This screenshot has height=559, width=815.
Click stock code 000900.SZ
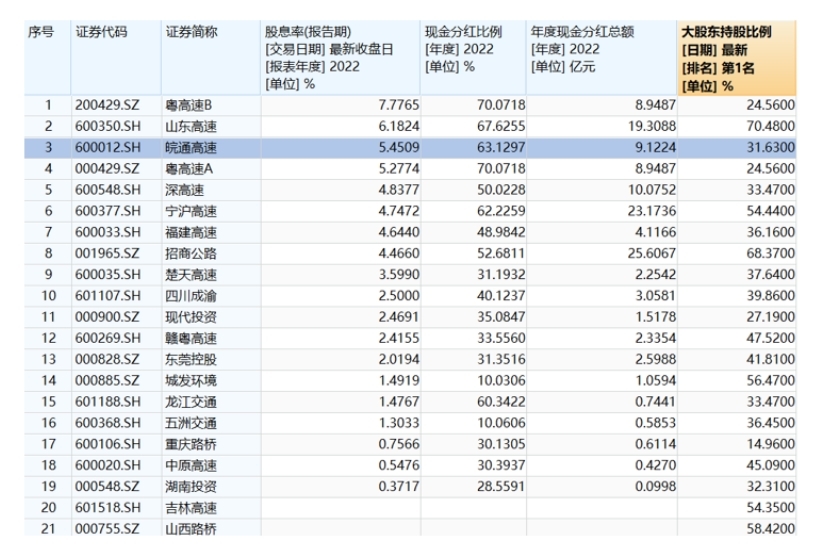click(x=108, y=317)
